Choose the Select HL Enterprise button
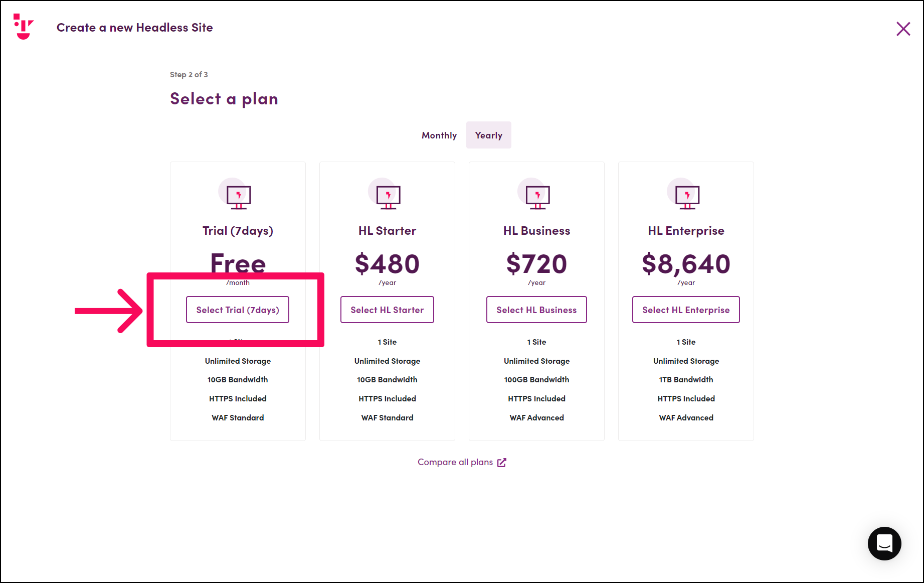Viewport: 924px width, 583px height. pos(686,310)
